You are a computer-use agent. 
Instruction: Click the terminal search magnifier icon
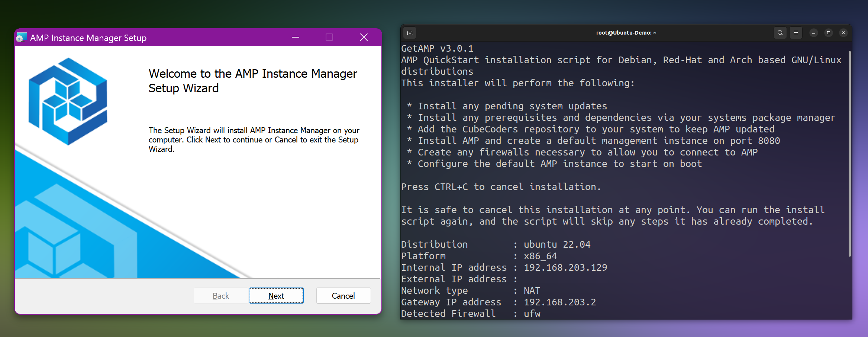coord(780,33)
